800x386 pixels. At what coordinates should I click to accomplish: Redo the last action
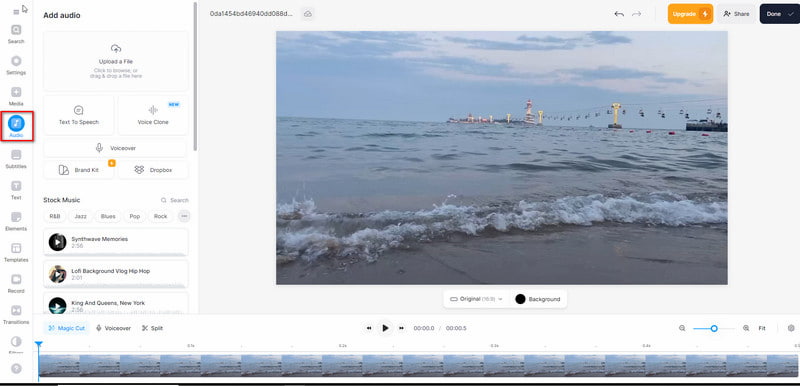636,14
